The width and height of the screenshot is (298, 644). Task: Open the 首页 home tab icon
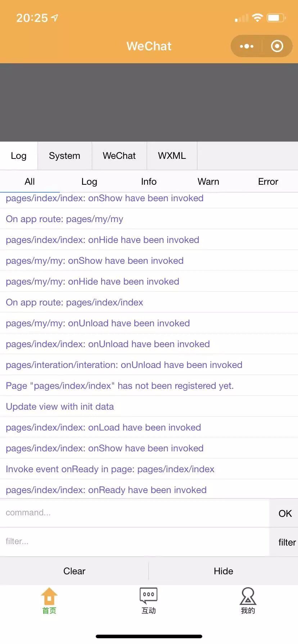(49, 597)
